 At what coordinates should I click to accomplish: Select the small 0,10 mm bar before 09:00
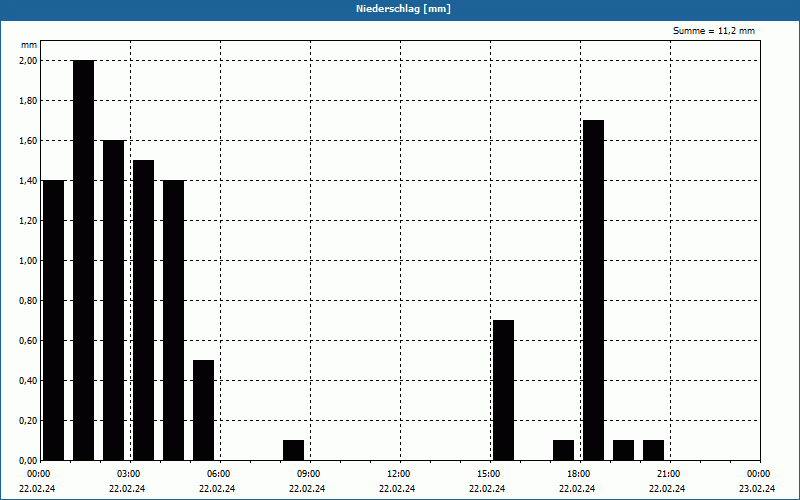(x=293, y=450)
